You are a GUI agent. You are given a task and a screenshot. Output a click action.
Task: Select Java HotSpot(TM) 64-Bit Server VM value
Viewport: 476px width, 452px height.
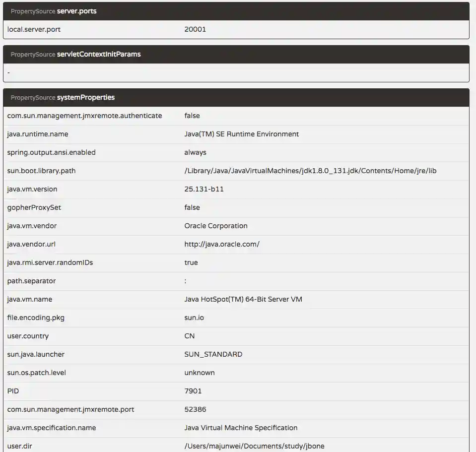(x=243, y=299)
